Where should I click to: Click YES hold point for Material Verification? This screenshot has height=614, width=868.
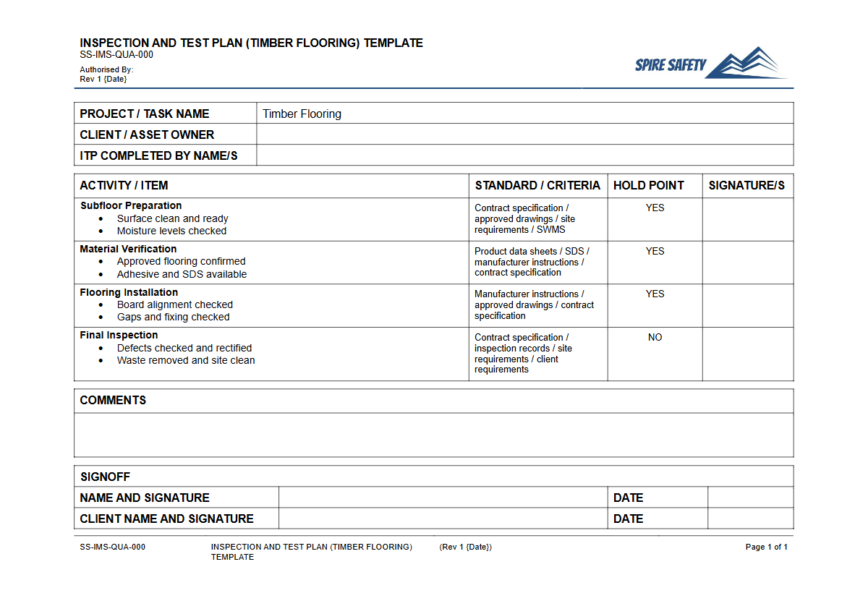point(655,251)
